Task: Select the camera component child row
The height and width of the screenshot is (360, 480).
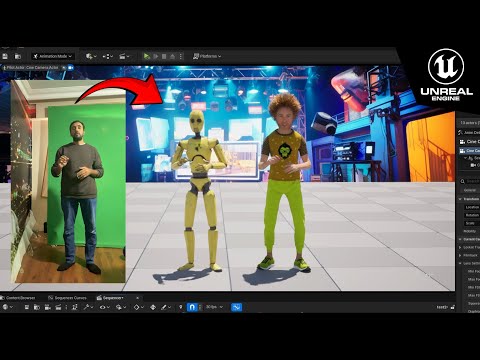Action: pos(475,165)
